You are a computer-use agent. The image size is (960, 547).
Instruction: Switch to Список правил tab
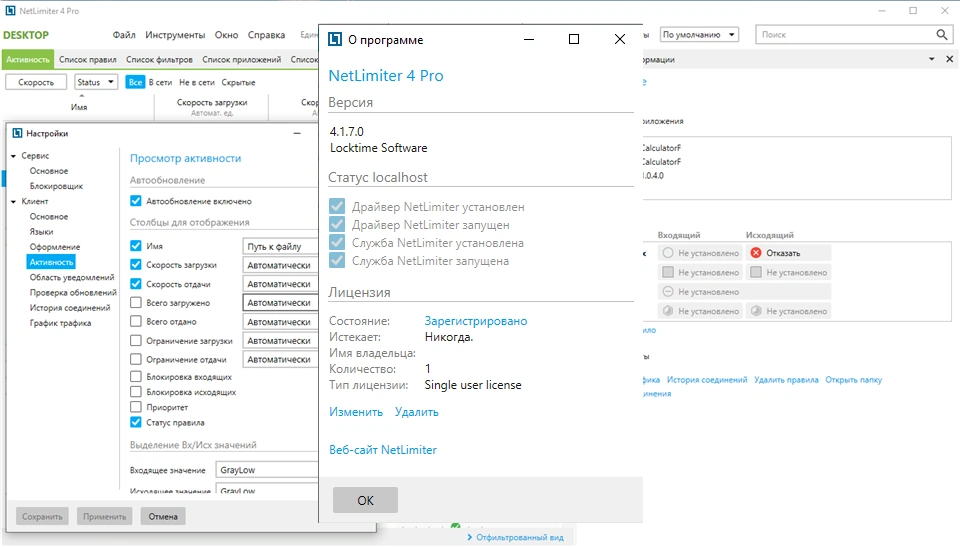88,59
